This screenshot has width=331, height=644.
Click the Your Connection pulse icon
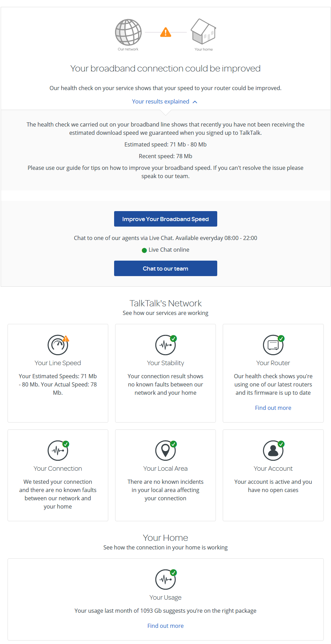(x=58, y=450)
